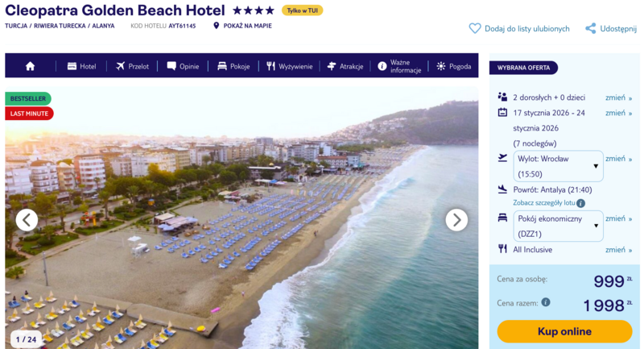Switch to the Wyżywienie tab
Image resolution: width=644 pixels, height=349 pixels.
(x=289, y=66)
